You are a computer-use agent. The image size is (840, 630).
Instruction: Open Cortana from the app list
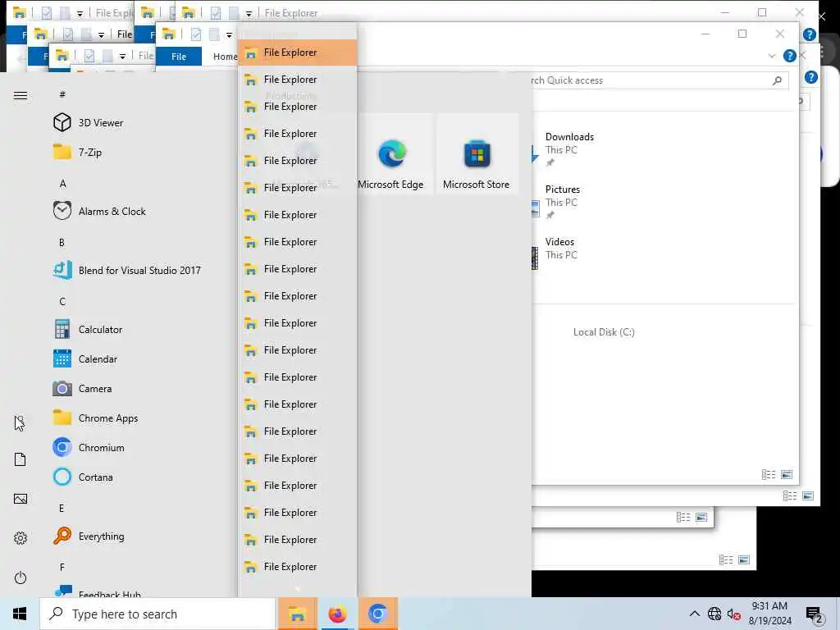click(x=95, y=477)
